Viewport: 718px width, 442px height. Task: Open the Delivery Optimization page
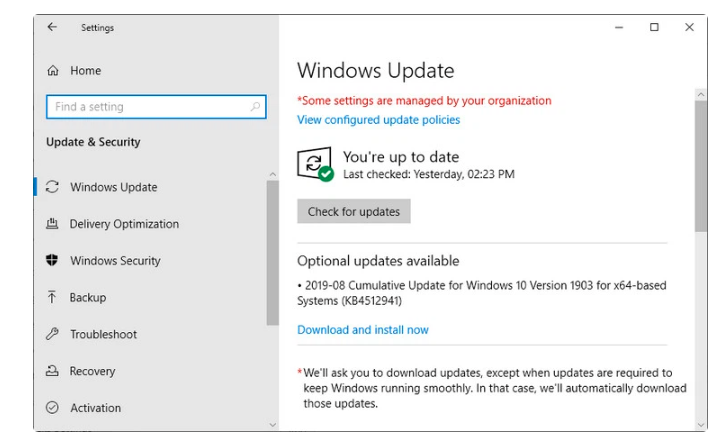(x=124, y=224)
